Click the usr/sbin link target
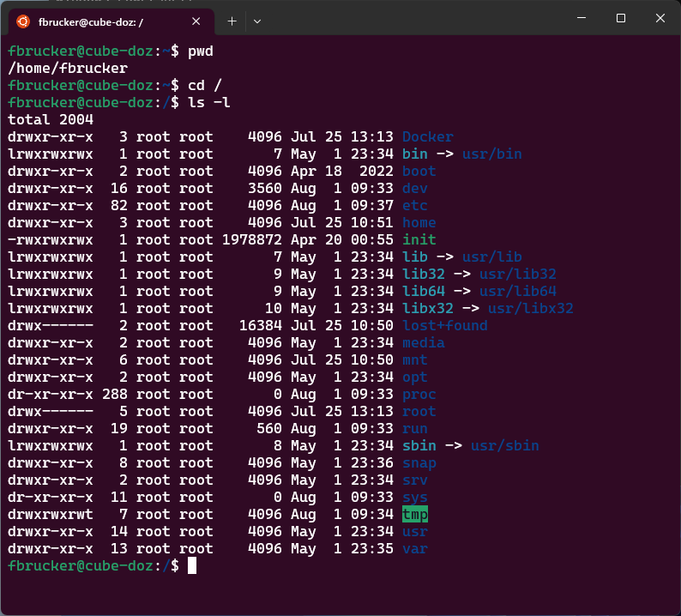681x616 pixels. 504,446
